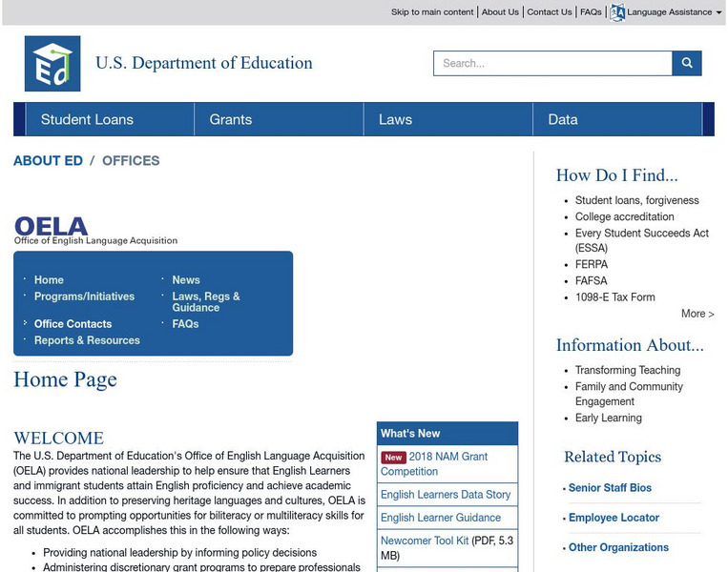Screen dimensions: 728x572
Task: Click the Home Page heading
Action: (65, 380)
